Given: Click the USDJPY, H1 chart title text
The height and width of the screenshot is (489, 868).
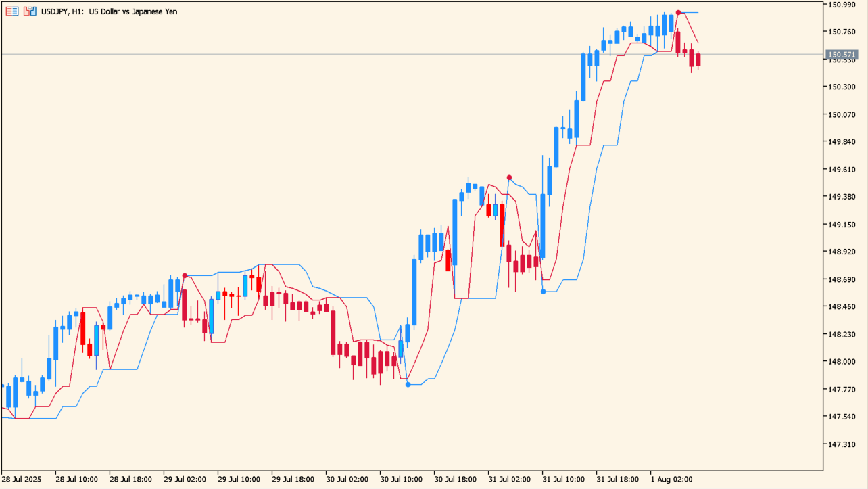Looking at the screenshot, I should (109, 11).
